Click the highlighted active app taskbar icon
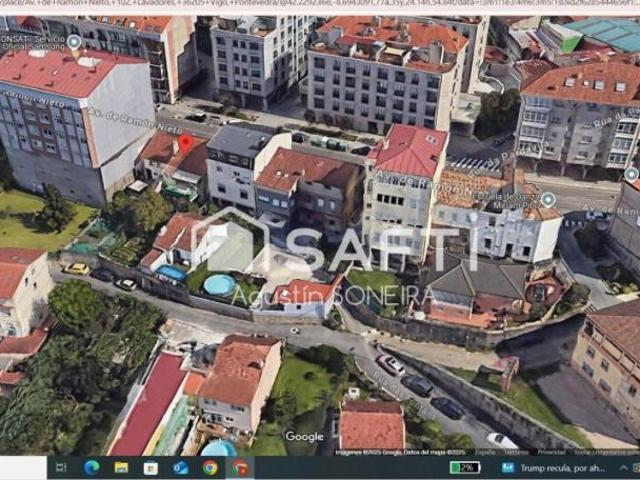Screen dimensions: 640x480 click(240, 467)
